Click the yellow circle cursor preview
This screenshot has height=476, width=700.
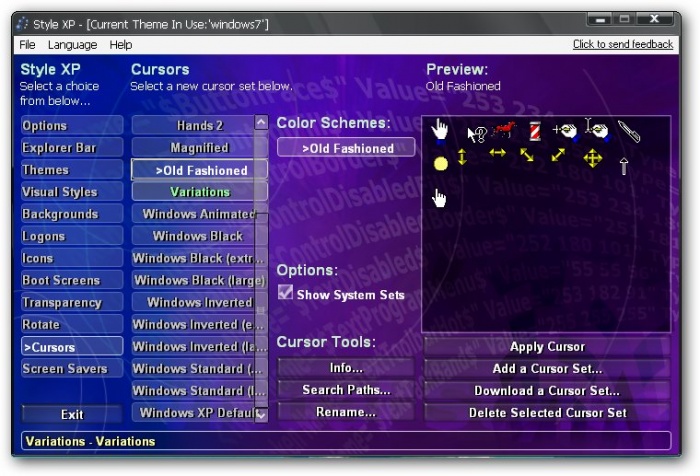tap(441, 163)
